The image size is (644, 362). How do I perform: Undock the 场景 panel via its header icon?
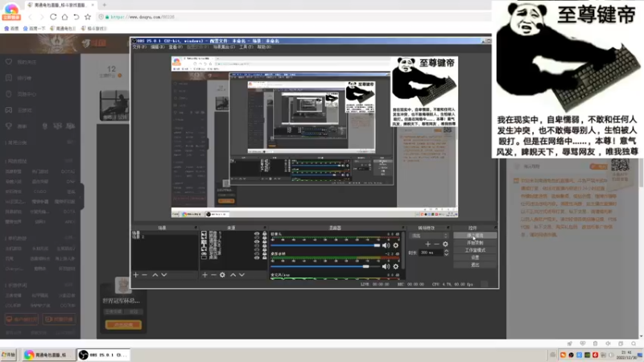196,228
